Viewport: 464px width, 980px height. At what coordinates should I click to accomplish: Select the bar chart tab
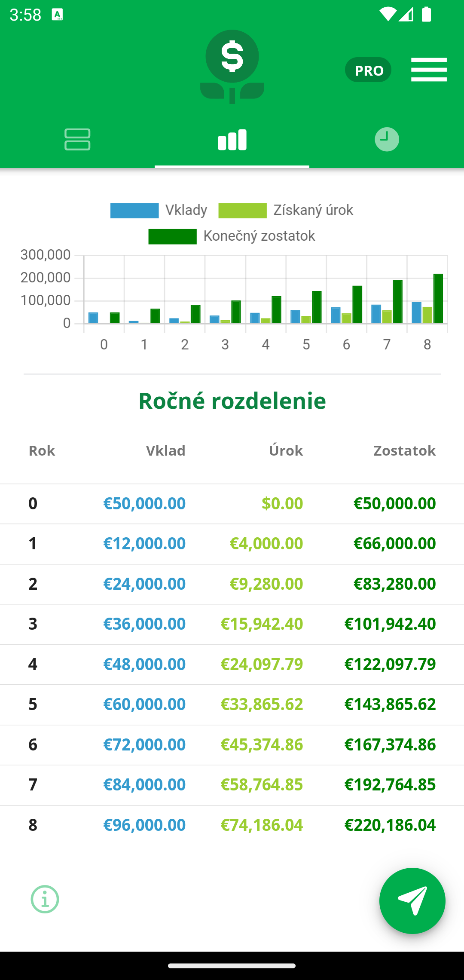232,140
